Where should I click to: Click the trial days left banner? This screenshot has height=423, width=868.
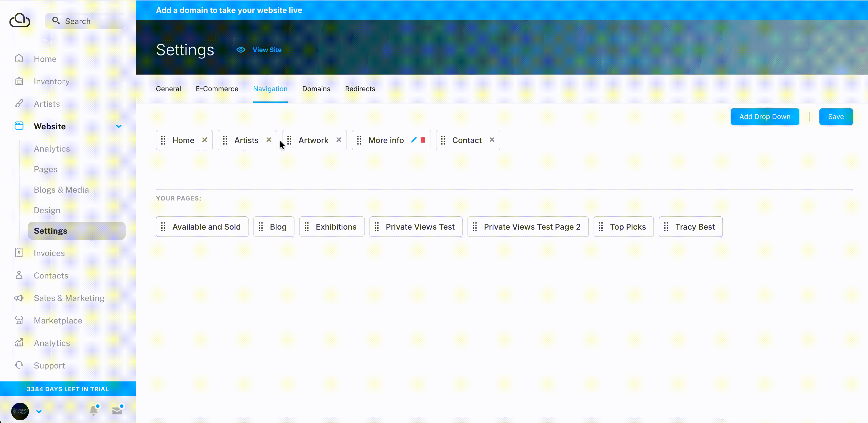(68, 389)
